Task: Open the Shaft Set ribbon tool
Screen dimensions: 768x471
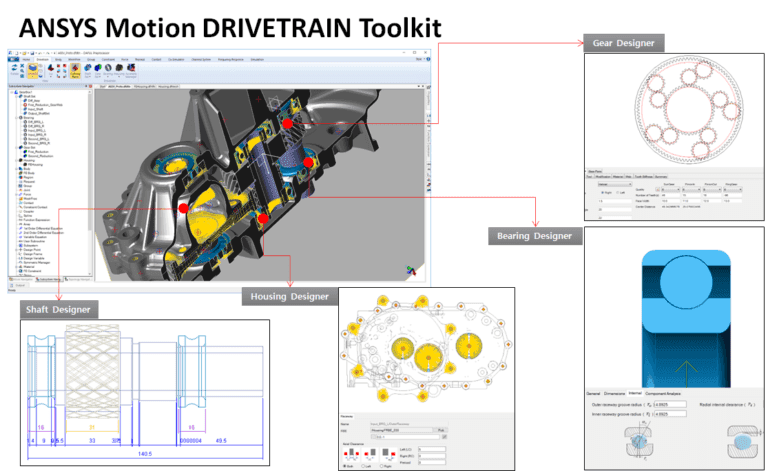Action: pos(87,71)
